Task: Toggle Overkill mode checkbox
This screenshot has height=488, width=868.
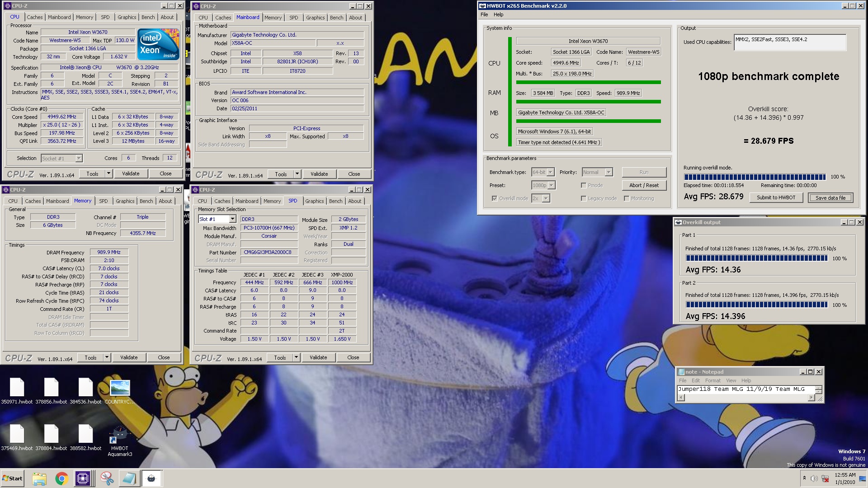Action: (x=494, y=198)
